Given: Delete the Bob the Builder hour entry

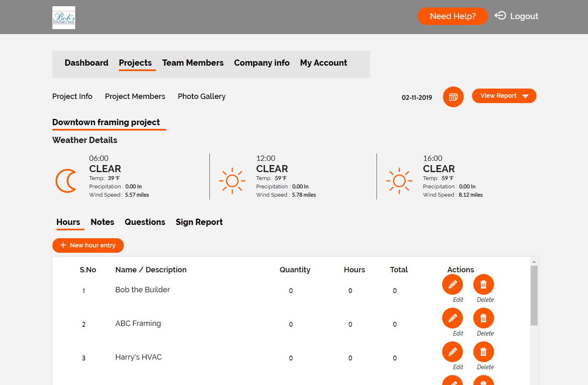Looking at the screenshot, I should pos(483,285).
